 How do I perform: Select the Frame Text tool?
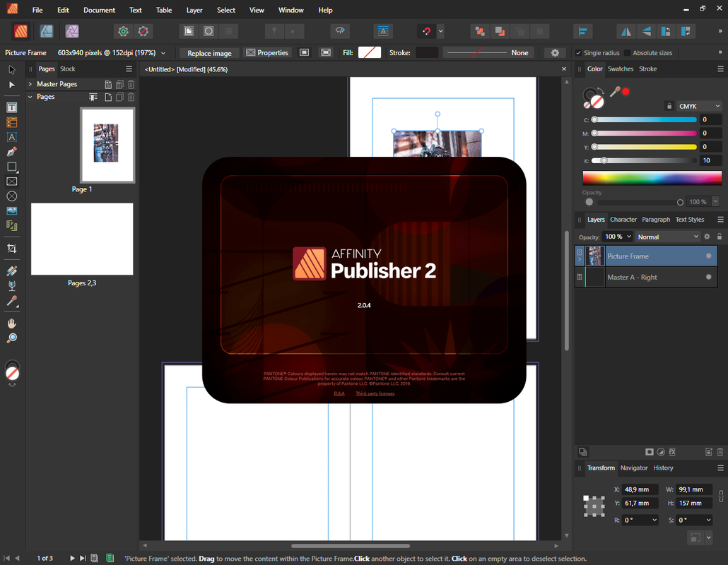point(11,107)
